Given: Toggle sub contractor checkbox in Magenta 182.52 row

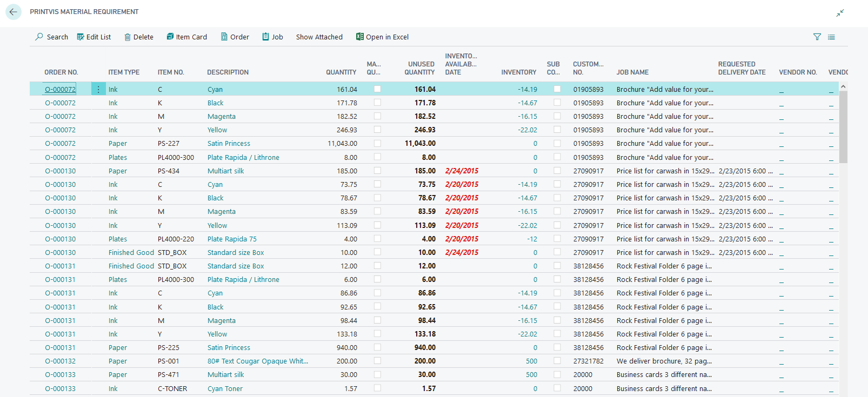Looking at the screenshot, I should [x=557, y=116].
